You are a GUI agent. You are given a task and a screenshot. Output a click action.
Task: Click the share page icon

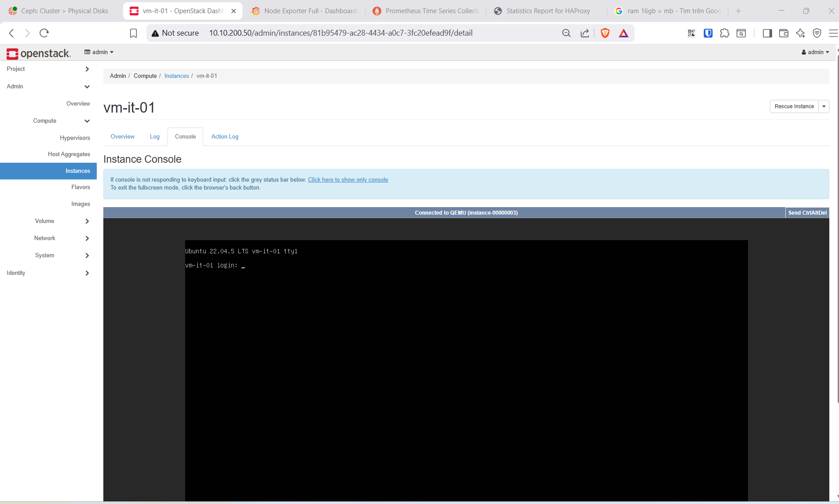pos(585,33)
